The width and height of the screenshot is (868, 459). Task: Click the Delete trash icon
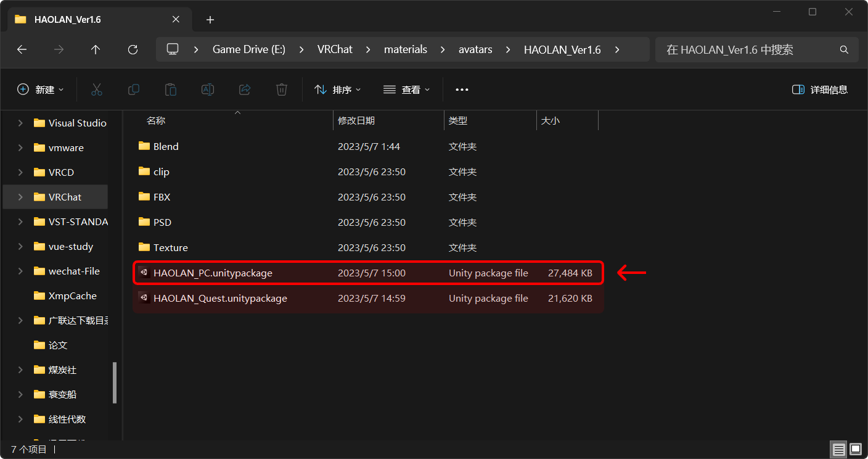[x=282, y=89]
